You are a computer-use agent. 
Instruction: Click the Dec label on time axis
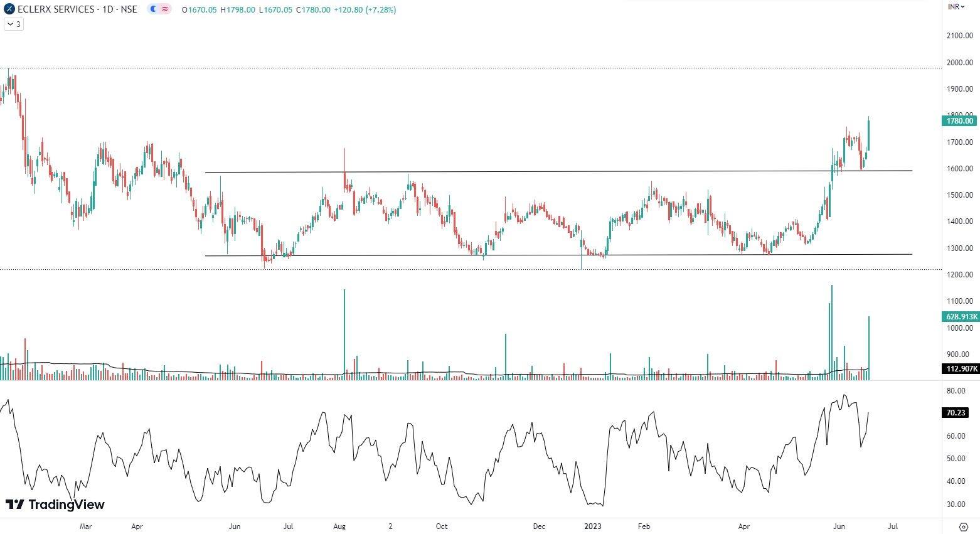pyautogui.click(x=539, y=526)
